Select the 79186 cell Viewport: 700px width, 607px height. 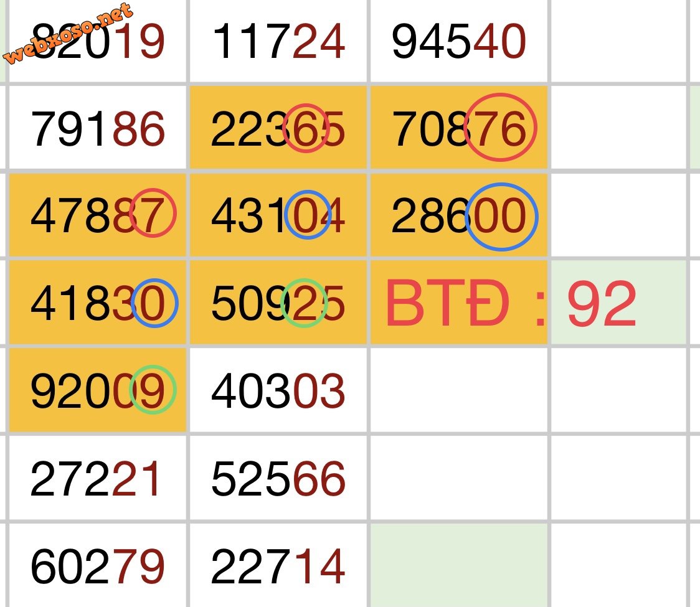tap(97, 129)
